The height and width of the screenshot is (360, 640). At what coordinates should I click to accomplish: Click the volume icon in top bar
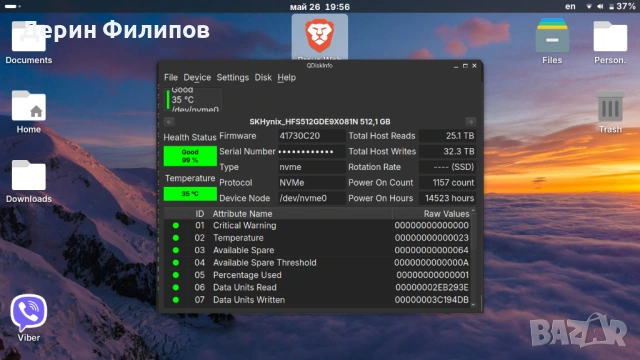tap(600, 7)
